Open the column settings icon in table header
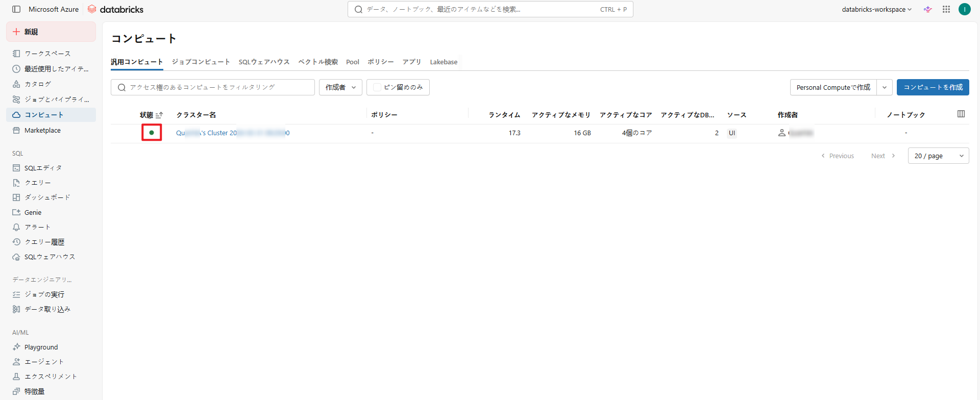Screen dimensions: 980x400 point(961,114)
